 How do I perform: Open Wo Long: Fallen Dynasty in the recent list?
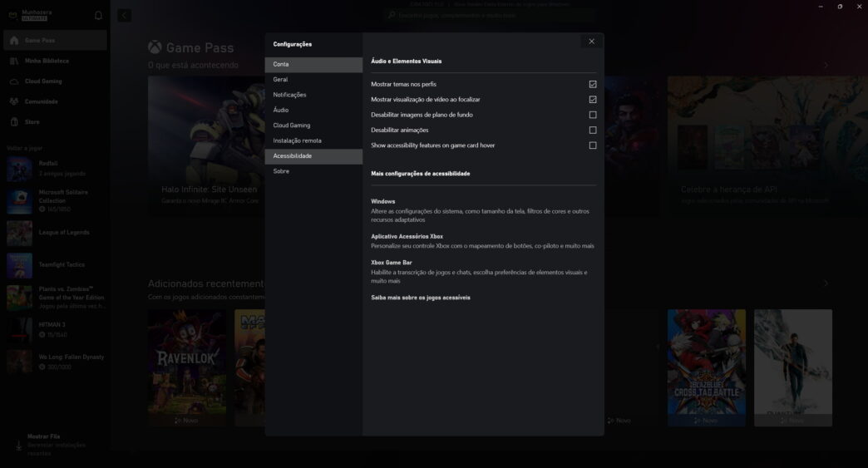point(56,362)
